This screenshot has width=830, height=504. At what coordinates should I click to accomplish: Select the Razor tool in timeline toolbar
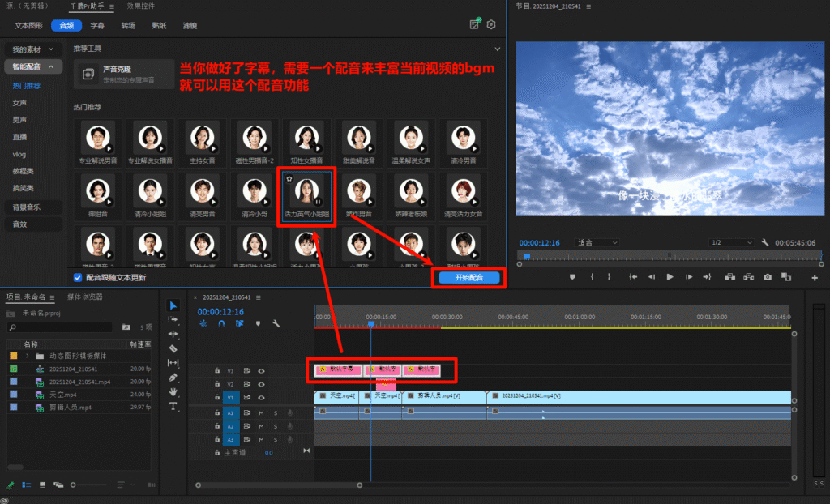coord(173,348)
